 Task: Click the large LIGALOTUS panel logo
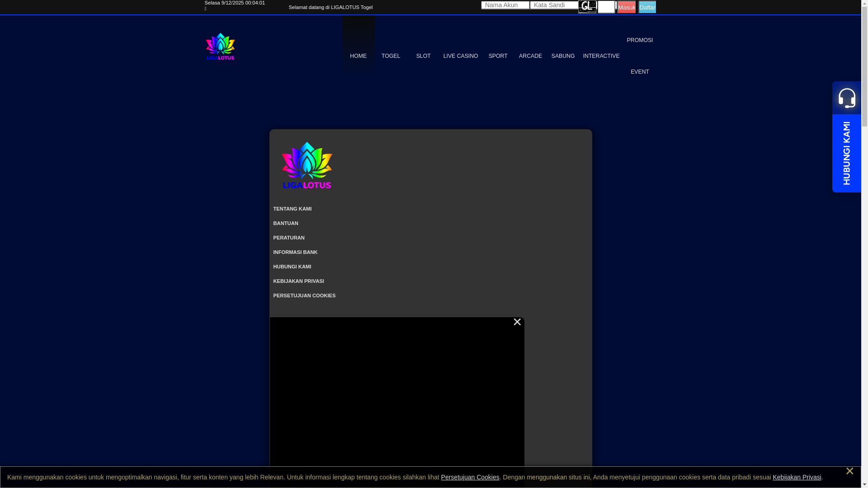[307, 165]
